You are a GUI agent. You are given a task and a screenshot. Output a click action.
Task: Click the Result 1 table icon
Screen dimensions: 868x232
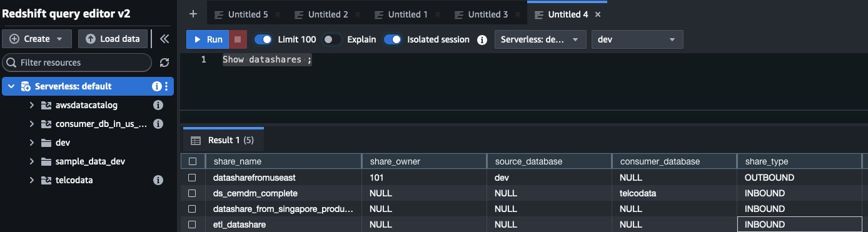196,140
